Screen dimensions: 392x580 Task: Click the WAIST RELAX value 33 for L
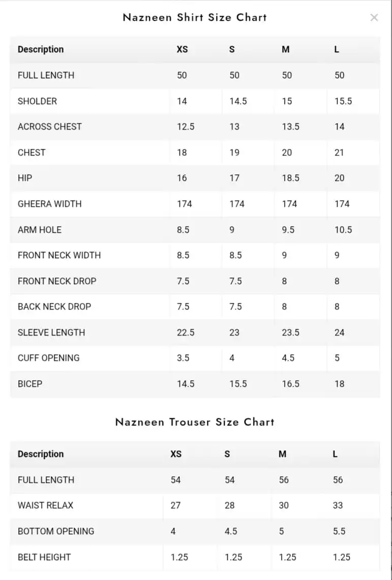pos(338,505)
